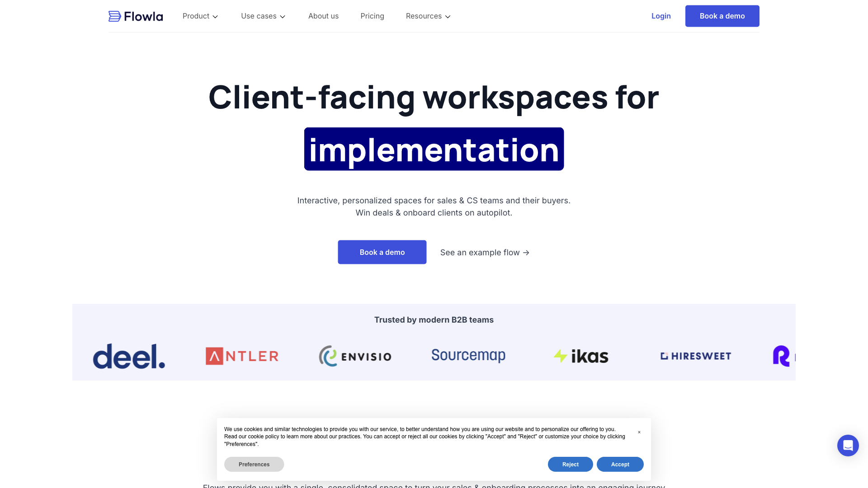Click the Flowla logo
This screenshot has width=868, height=488.
[135, 16]
